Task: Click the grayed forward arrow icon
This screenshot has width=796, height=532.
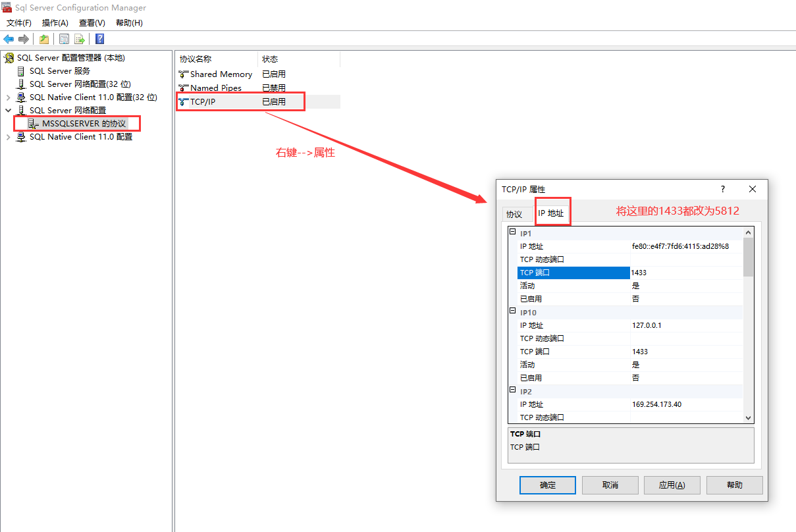Action: click(24, 39)
